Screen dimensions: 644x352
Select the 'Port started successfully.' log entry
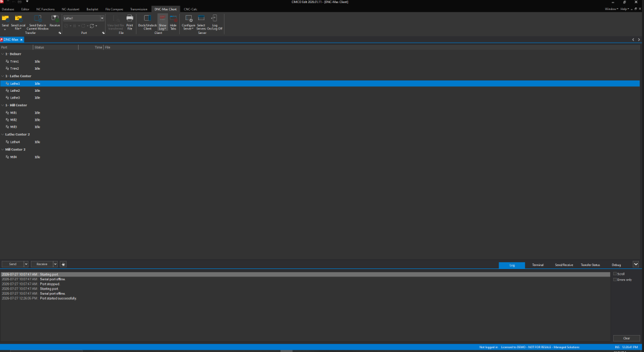pos(305,298)
